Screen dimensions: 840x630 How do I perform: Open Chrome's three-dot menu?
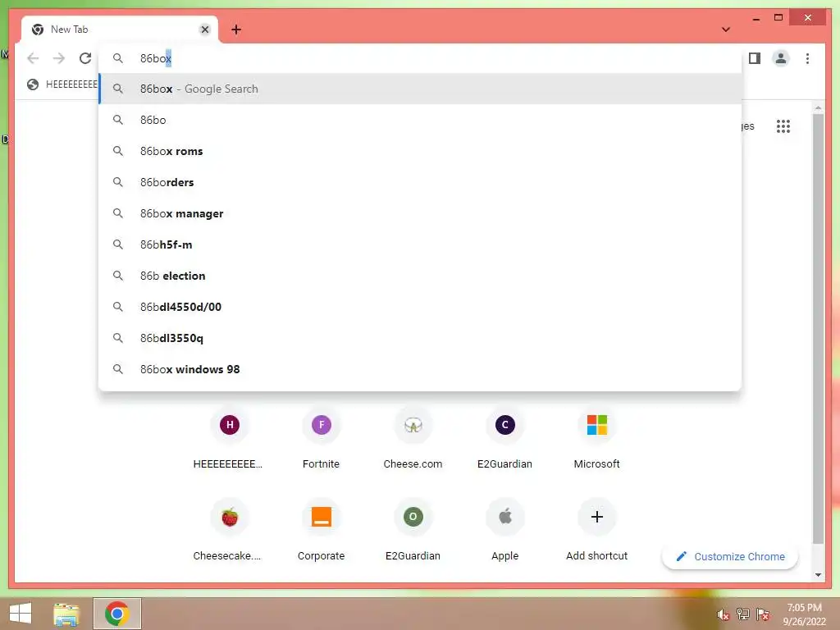pos(807,58)
